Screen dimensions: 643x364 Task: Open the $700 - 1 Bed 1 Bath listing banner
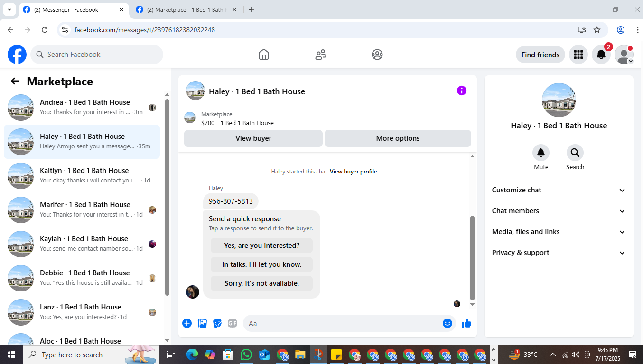327,118
